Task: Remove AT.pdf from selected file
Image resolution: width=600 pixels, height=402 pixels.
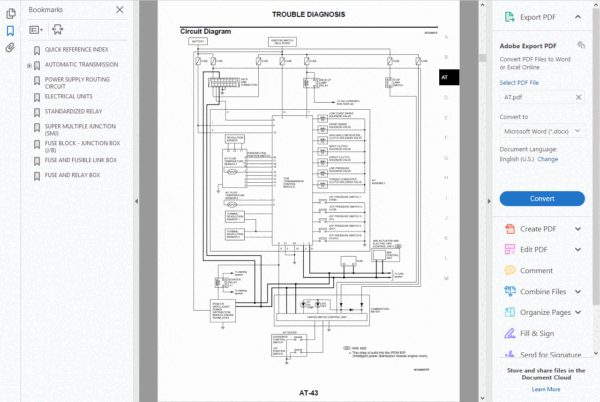Action: point(579,97)
